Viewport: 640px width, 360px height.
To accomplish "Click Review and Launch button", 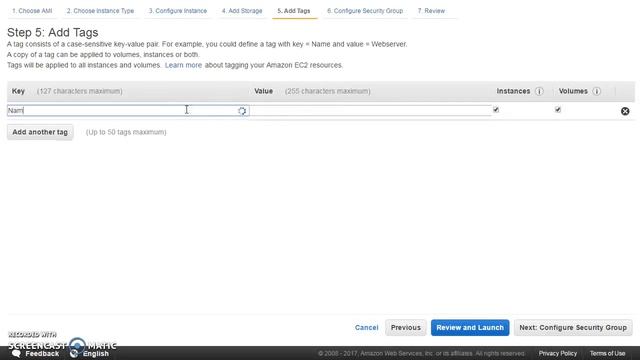I will [470, 327].
